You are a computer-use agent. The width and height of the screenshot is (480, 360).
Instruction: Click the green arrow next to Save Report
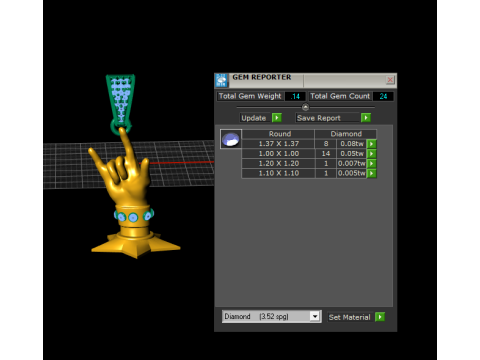[x=366, y=118]
